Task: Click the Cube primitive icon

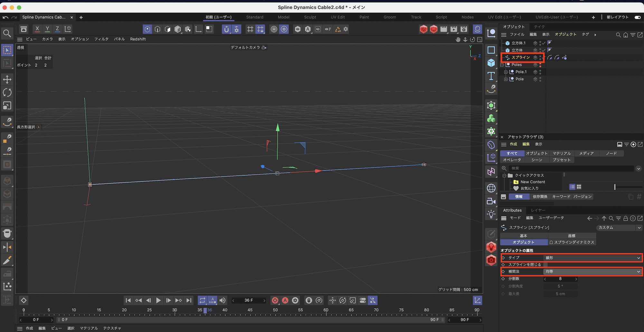Action: click(x=491, y=63)
